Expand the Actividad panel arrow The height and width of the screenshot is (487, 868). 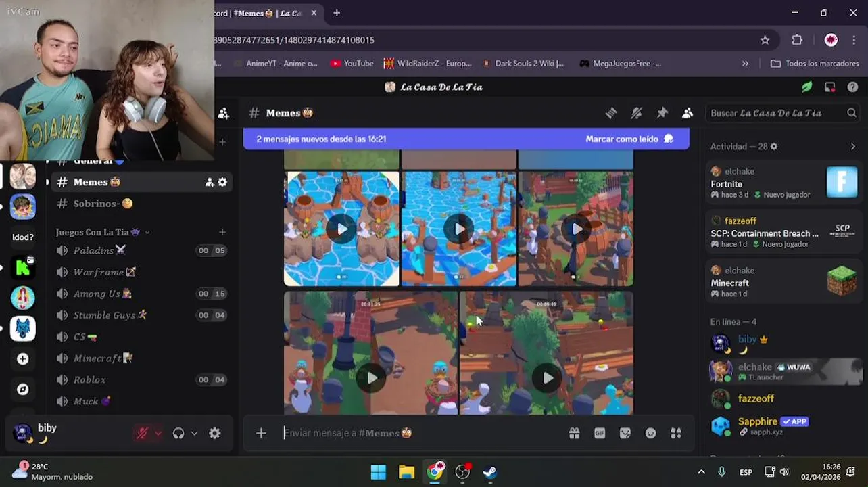point(852,147)
